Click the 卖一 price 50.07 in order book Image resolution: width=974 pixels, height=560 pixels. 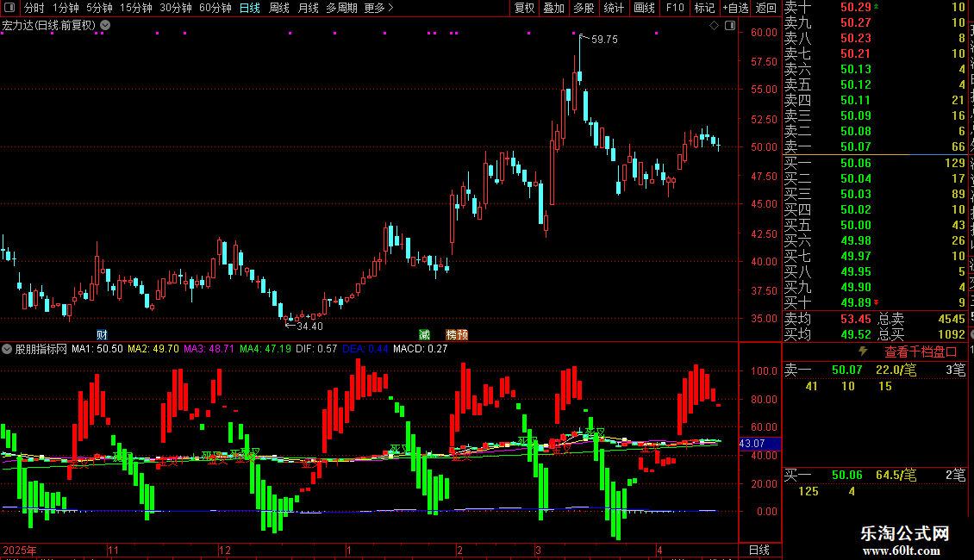(x=855, y=146)
